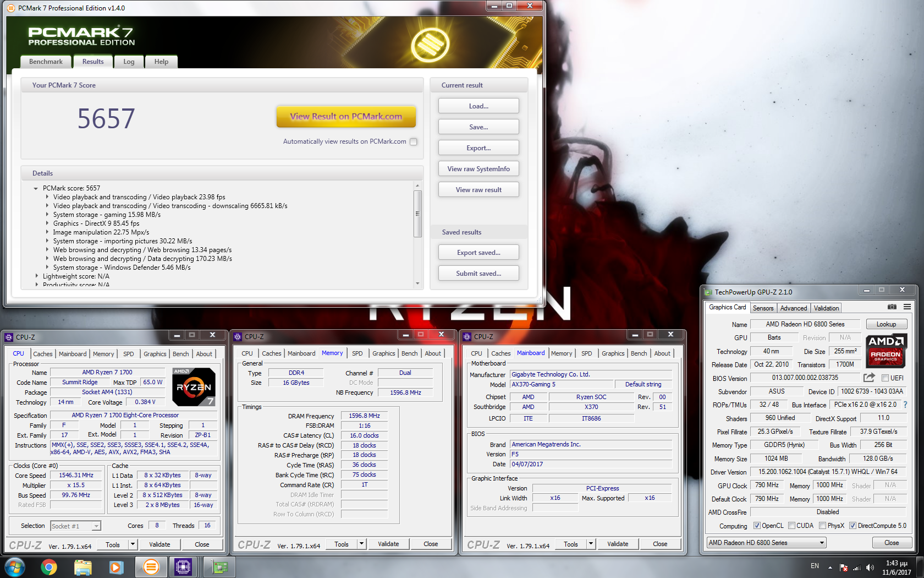Click the GPU-Z title bar icon
Screen dimensions: 924x578
click(708, 292)
